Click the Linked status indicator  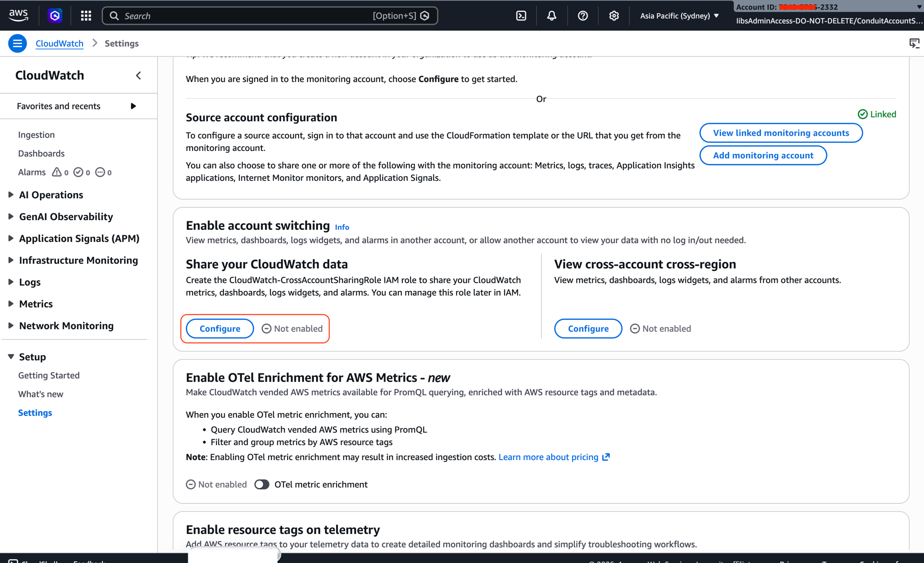point(876,114)
